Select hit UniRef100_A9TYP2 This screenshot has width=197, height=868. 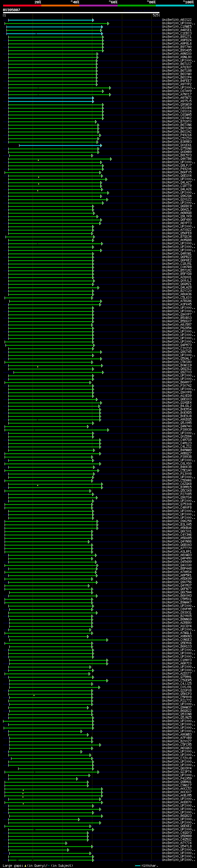point(177,84)
